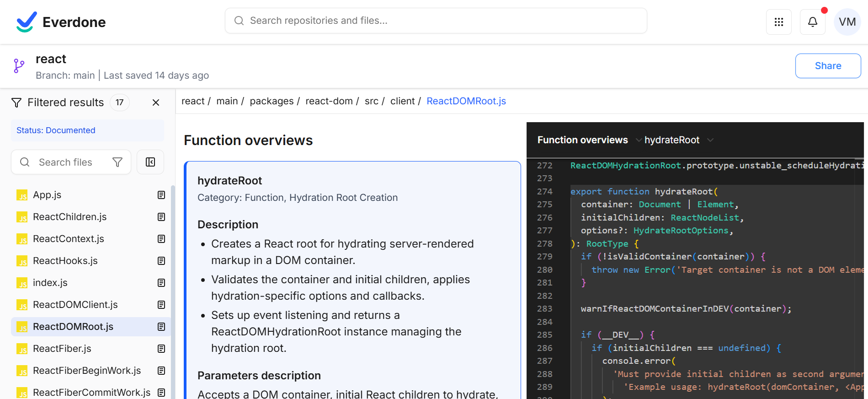Navigate to client breadcrumb
The image size is (868, 399).
[403, 101]
